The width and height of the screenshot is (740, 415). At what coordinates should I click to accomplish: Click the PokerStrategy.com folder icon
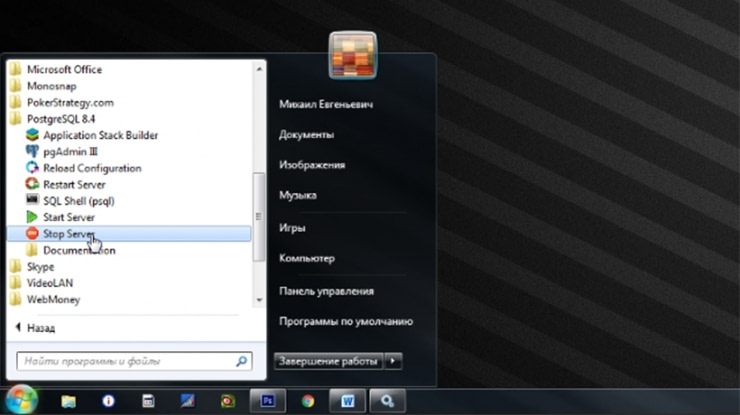point(16,102)
